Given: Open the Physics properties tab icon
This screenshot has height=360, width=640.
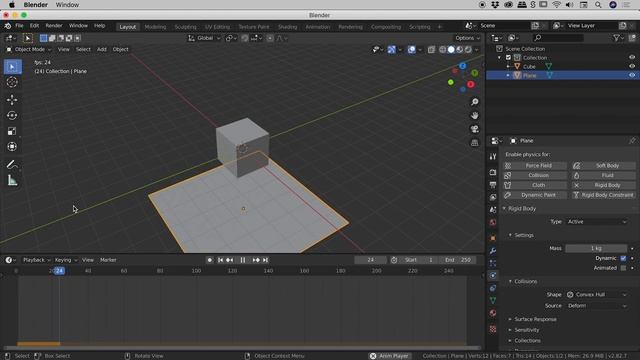Looking at the screenshot, I should 493,276.
